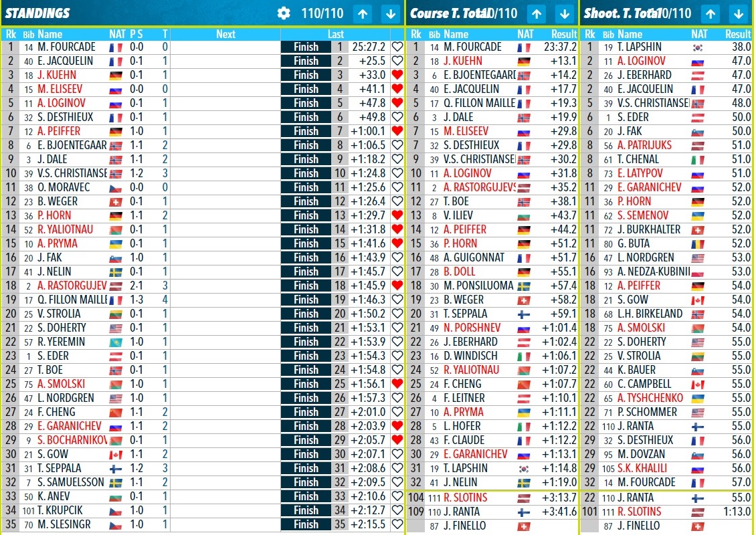Toggle S. Bocharnikov heart at rank 29
Screen dimensions: 756x535
(x=397, y=439)
